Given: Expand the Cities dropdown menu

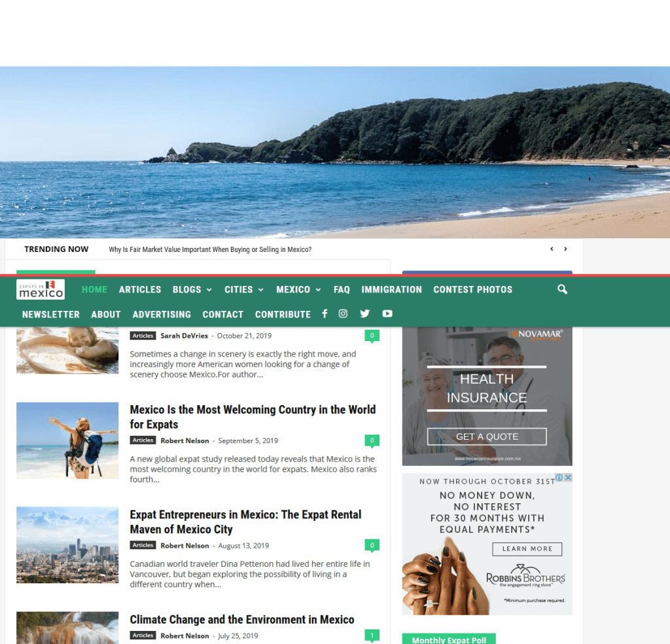Looking at the screenshot, I should (243, 289).
